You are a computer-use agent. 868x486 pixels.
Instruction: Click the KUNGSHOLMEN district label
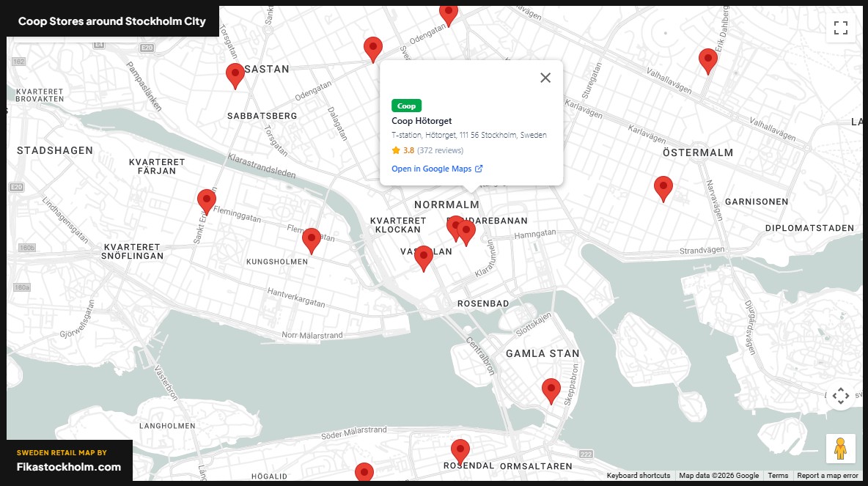(x=277, y=262)
